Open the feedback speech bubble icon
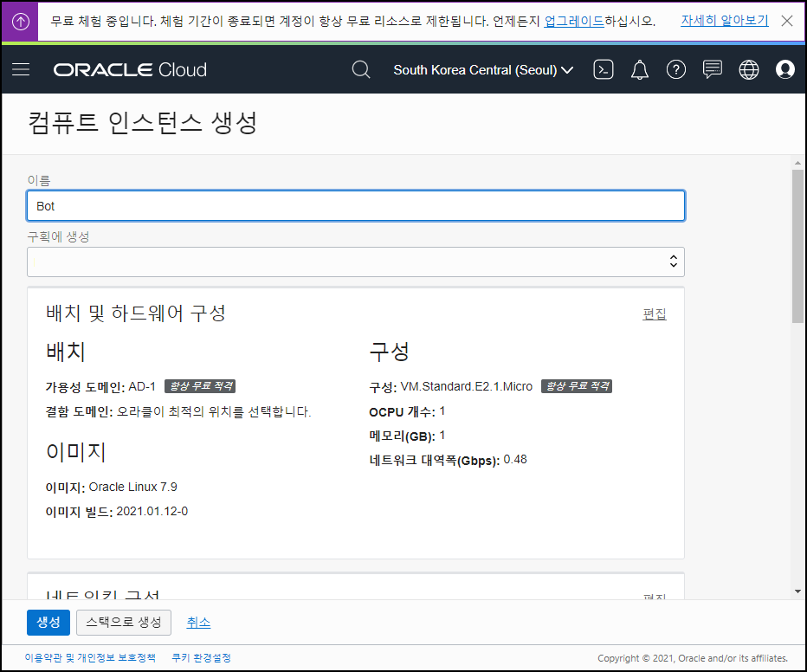 click(713, 69)
